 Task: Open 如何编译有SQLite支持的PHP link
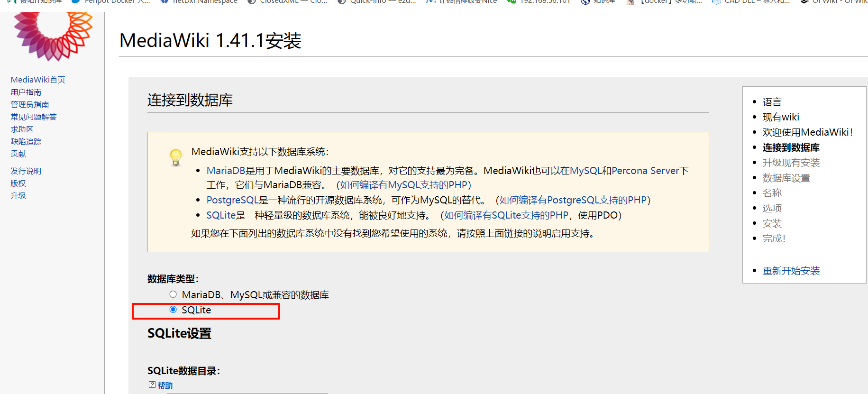pyautogui.click(x=506, y=215)
